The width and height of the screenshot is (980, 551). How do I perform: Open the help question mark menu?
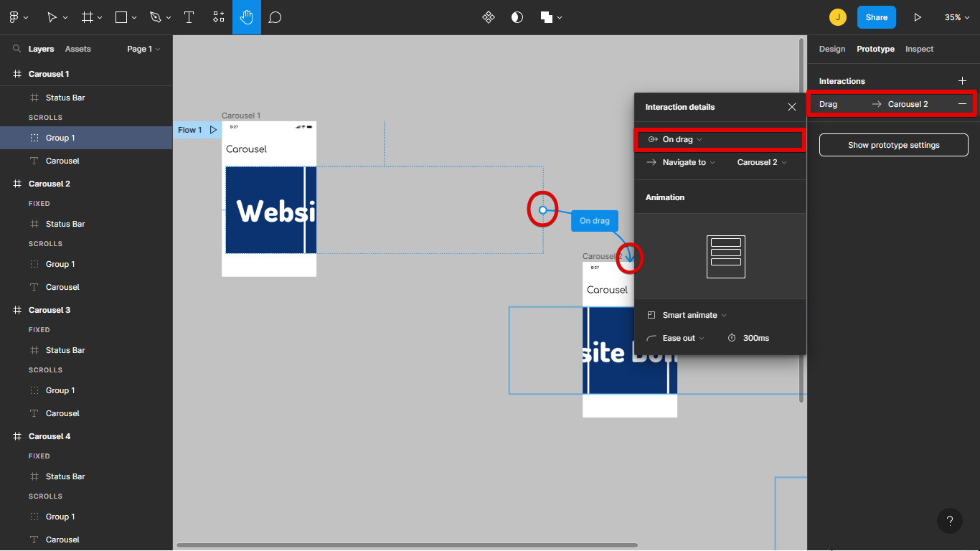[x=950, y=521]
